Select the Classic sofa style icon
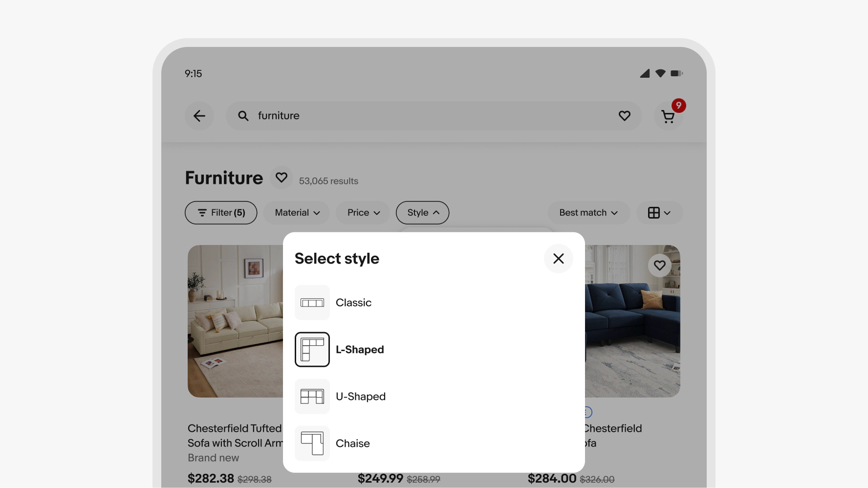868x488 pixels. (x=312, y=303)
